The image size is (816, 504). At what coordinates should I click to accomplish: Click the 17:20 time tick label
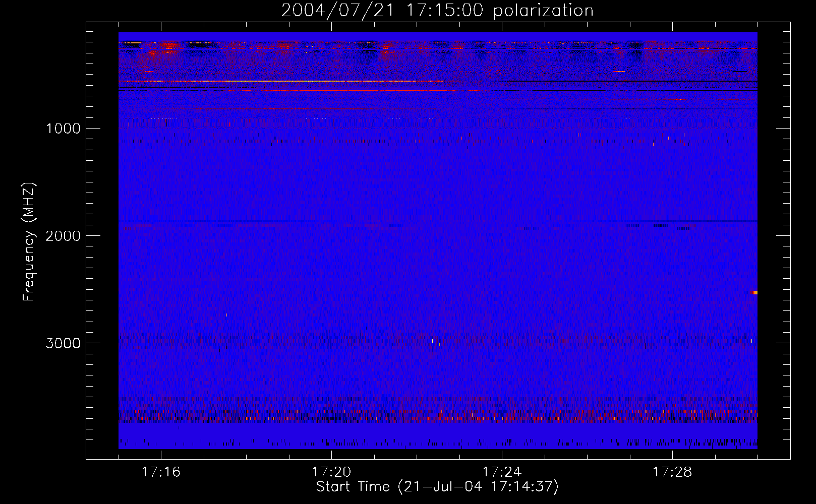tap(331, 472)
